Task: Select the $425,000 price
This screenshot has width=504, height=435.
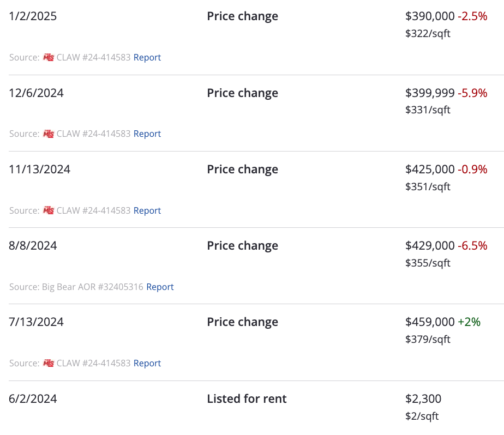Action: [x=430, y=170]
